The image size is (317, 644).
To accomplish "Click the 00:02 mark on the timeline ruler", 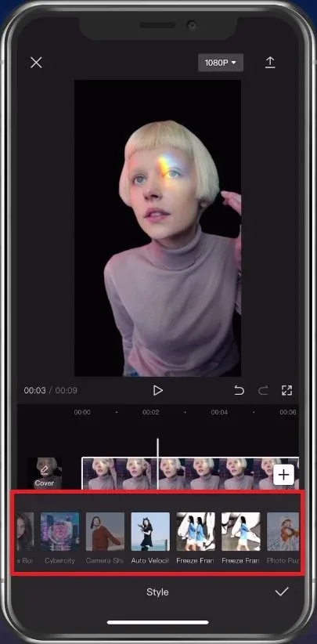I will point(150,412).
